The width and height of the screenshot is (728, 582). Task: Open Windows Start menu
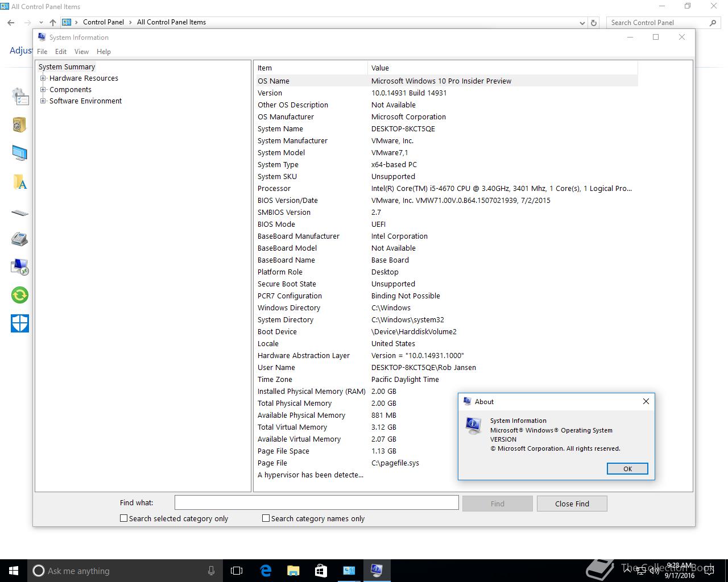coord(14,571)
